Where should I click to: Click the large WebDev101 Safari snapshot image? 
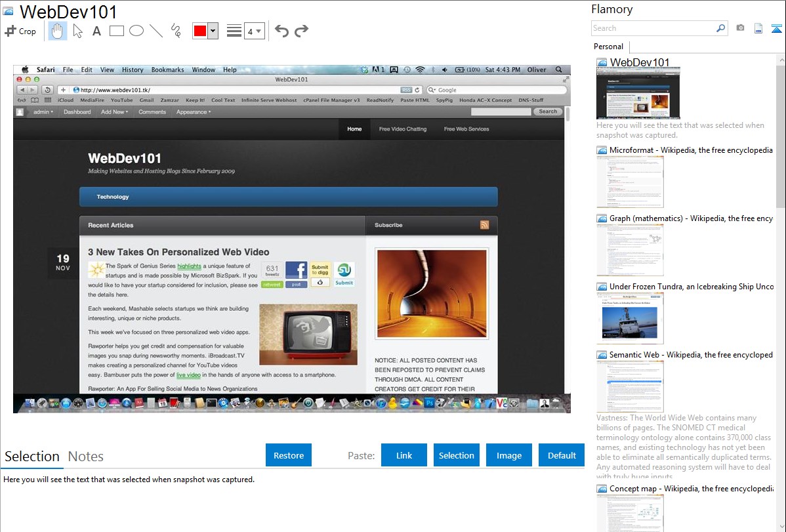pos(292,239)
